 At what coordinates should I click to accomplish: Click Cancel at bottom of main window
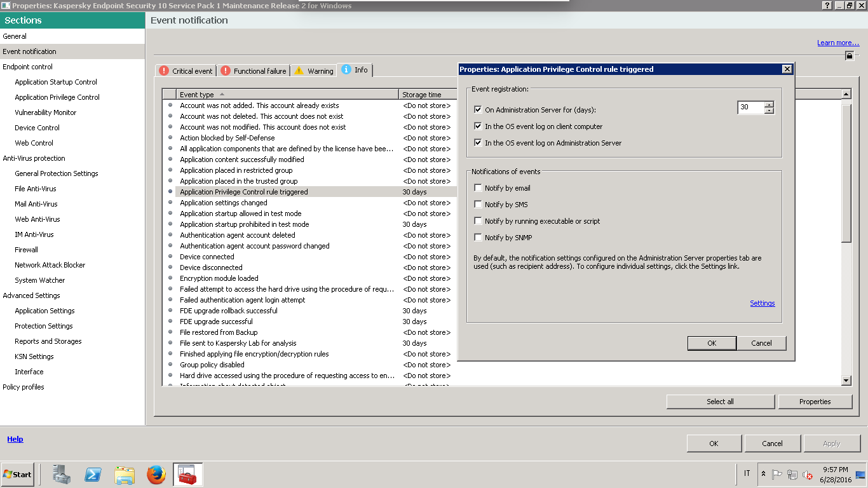click(772, 444)
